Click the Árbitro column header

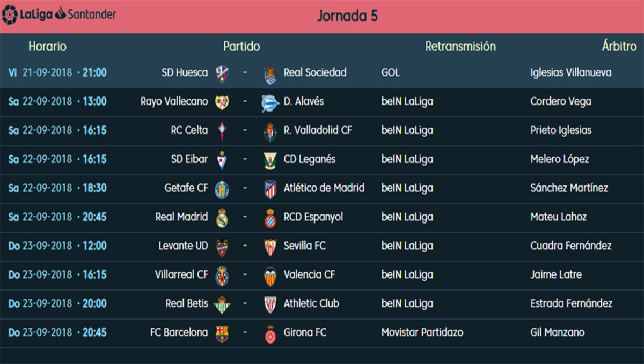click(619, 47)
